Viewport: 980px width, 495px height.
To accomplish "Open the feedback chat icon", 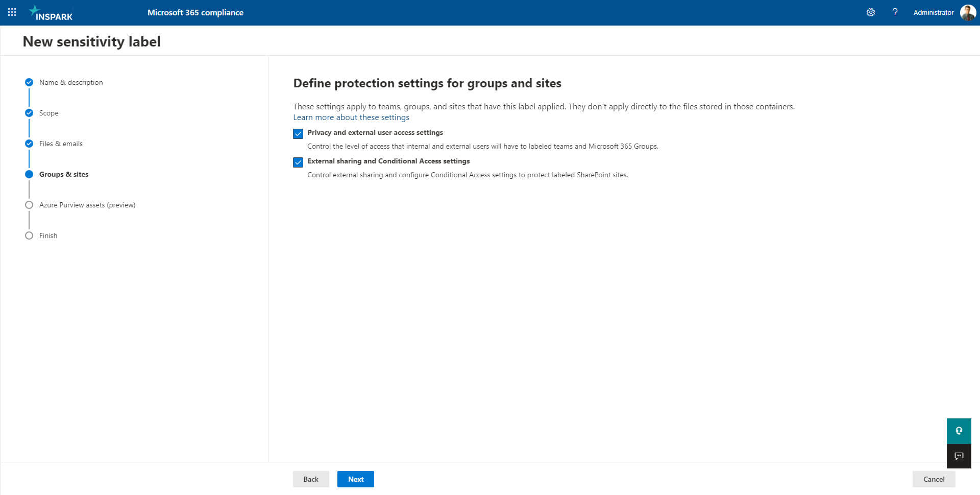I will click(x=959, y=456).
